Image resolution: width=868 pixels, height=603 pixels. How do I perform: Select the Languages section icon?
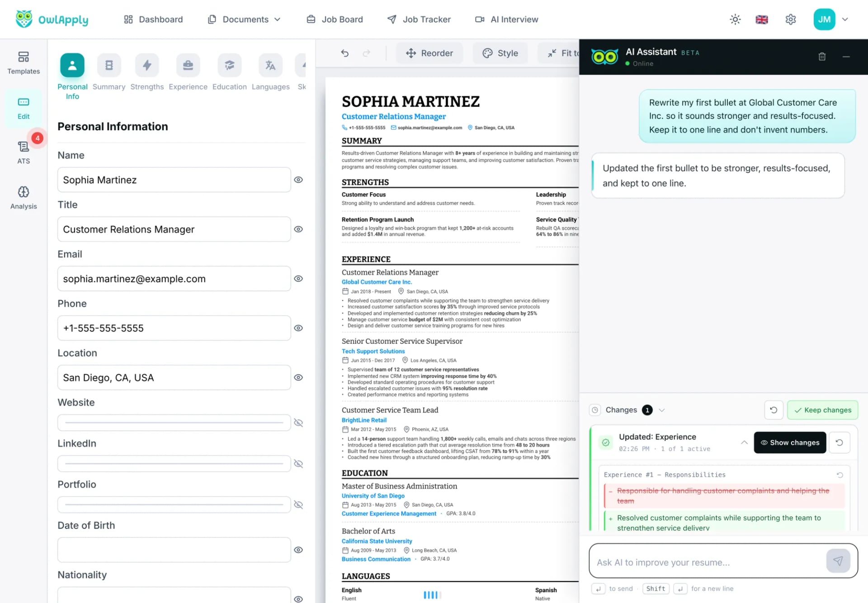(270, 66)
